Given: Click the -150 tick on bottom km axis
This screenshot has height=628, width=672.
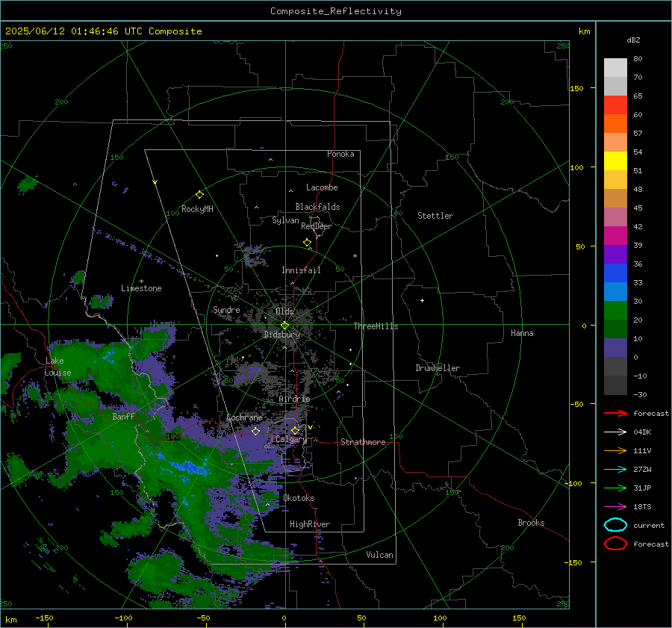Looking at the screenshot, I should click(44, 618).
